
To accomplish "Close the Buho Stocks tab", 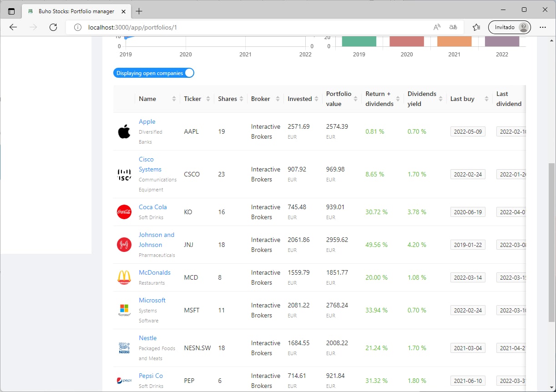I will [x=124, y=11].
